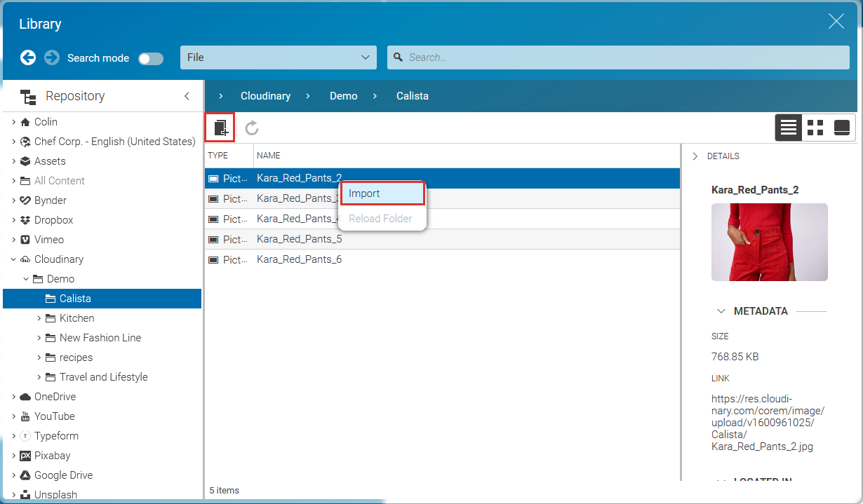Enable the Search mode toggle

[x=150, y=59]
